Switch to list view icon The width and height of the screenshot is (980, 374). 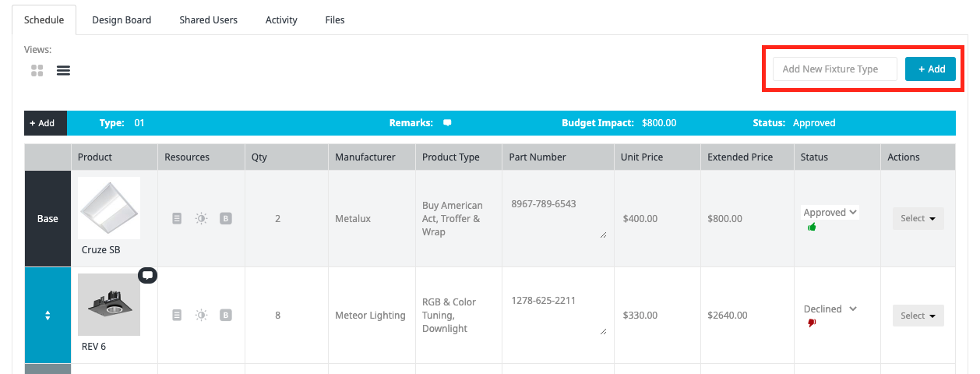tap(63, 71)
